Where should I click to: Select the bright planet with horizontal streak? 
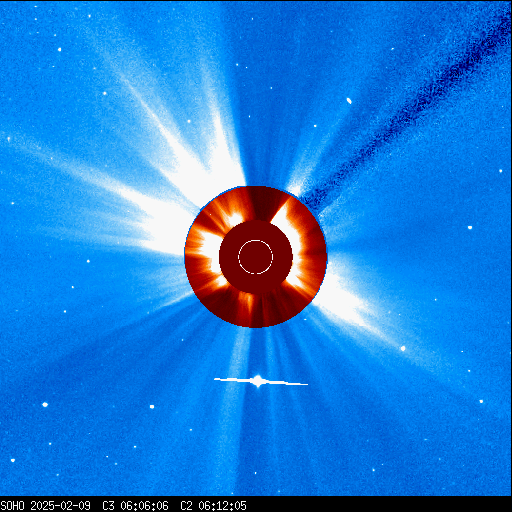pos(258,381)
